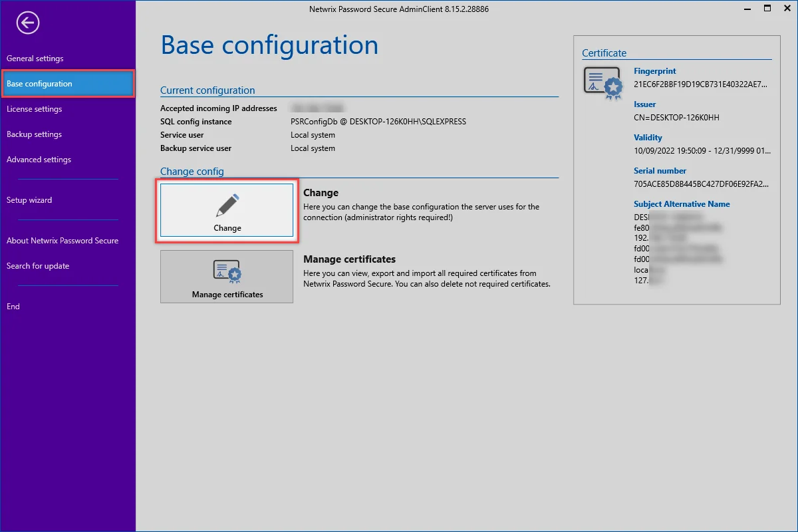Go back with the circled arrow icon
Image resolution: width=798 pixels, height=532 pixels.
coord(28,23)
